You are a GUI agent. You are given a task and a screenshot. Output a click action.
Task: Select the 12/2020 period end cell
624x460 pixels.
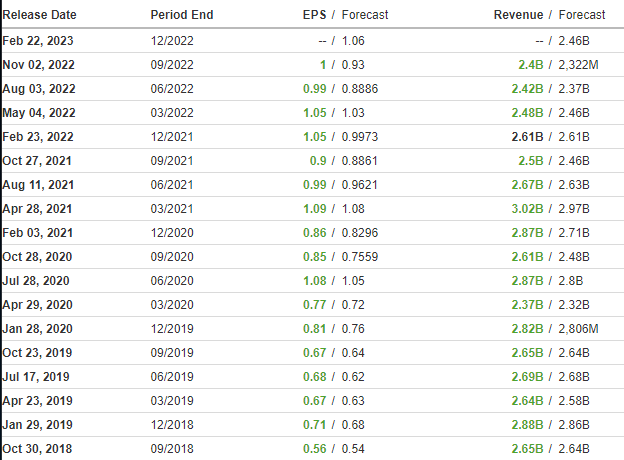click(x=172, y=232)
